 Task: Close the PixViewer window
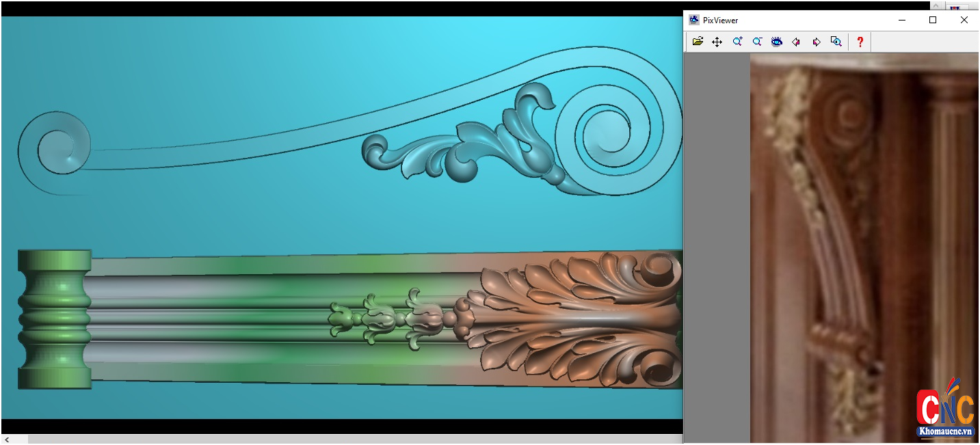coord(964,21)
